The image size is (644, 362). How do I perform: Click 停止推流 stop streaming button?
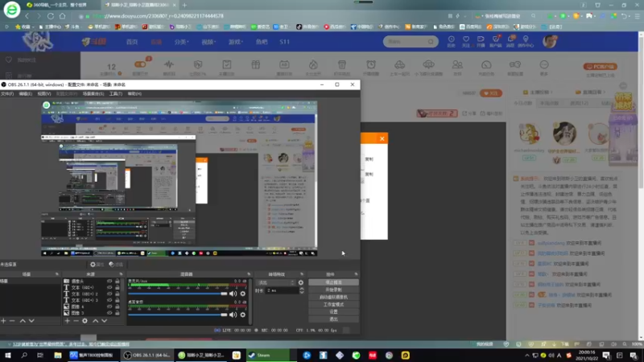pos(333,282)
